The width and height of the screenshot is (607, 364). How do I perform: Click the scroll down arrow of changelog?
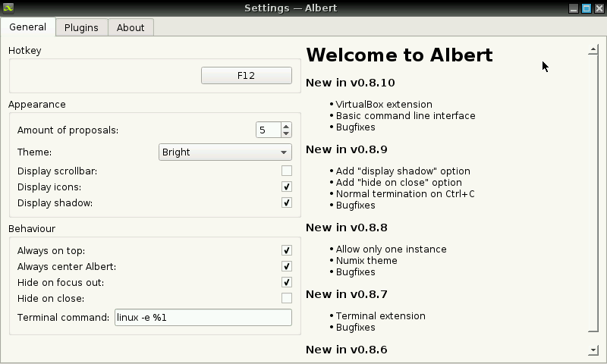pyautogui.click(x=593, y=350)
